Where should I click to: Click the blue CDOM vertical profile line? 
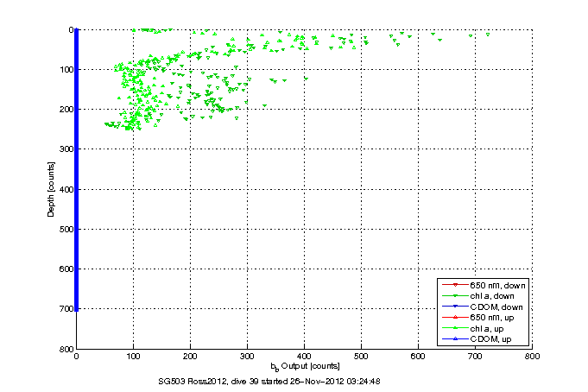(x=77, y=169)
